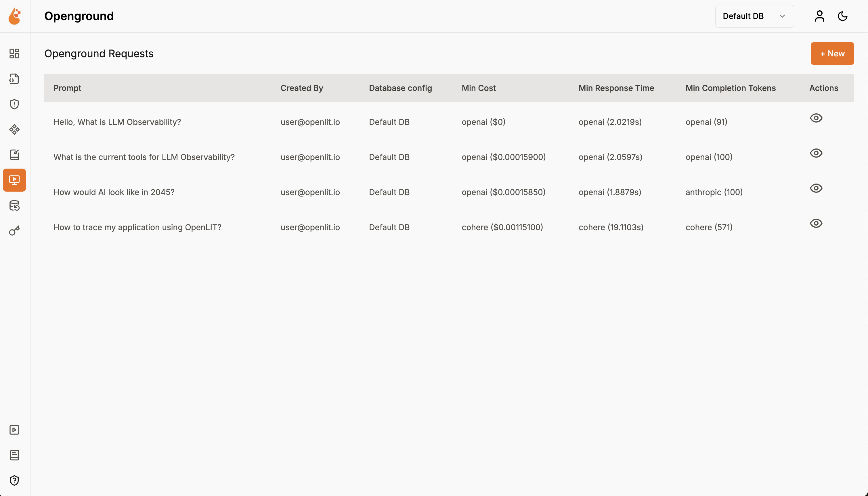Click the 'What is the current tools' prompt row
The image size is (868, 496).
(144, 157)
